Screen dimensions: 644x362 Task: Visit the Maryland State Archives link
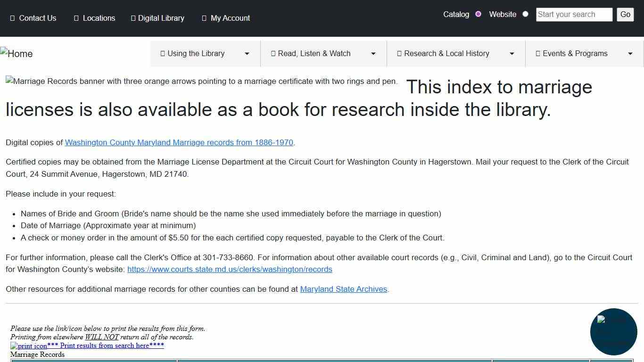pos(343,289)
